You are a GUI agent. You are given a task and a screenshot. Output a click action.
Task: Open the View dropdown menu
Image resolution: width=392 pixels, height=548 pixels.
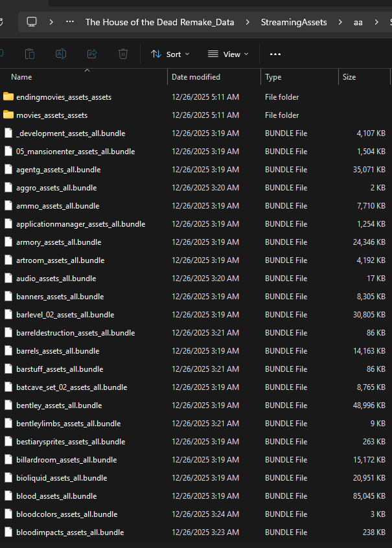(x=228, y=54)
